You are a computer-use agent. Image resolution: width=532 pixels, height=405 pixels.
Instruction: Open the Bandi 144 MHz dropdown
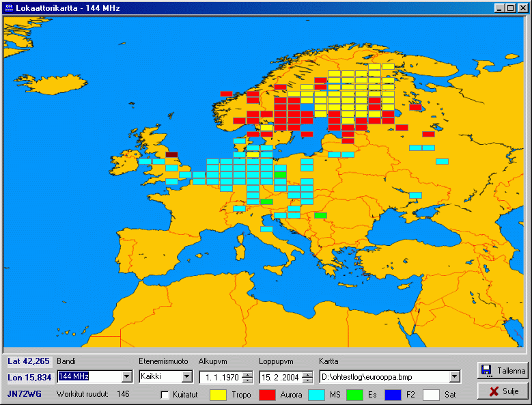[x=127, y=376]
